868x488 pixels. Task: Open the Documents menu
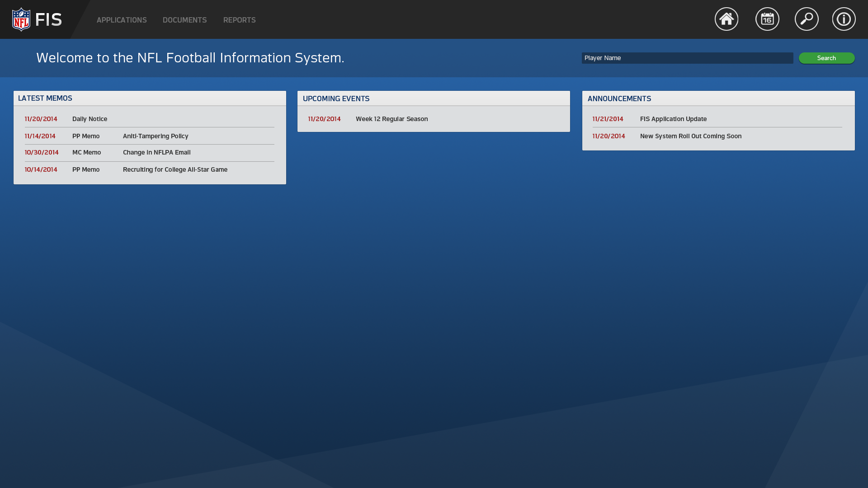click(184, 20)
